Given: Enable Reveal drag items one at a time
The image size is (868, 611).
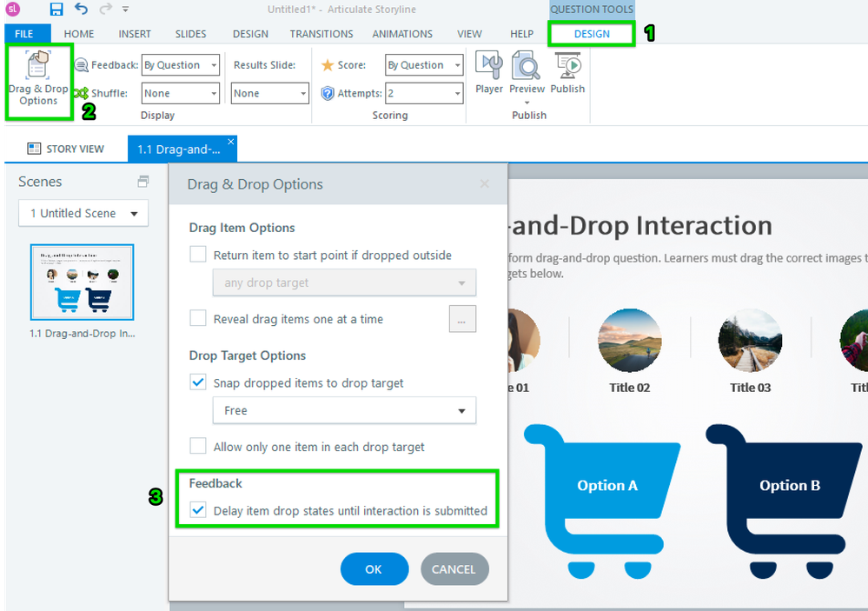Looking at the screenshot, I should coord(198,318).
